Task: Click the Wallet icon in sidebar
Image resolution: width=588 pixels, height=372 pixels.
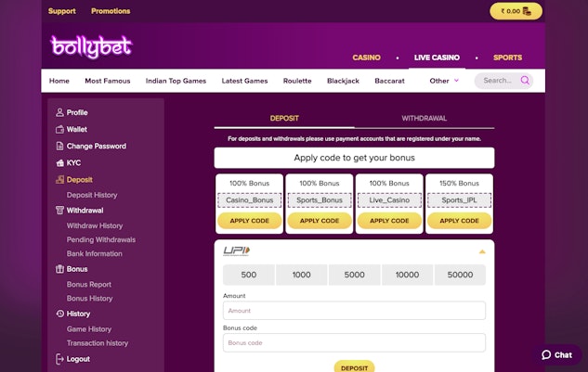Action: pos(60,129)
